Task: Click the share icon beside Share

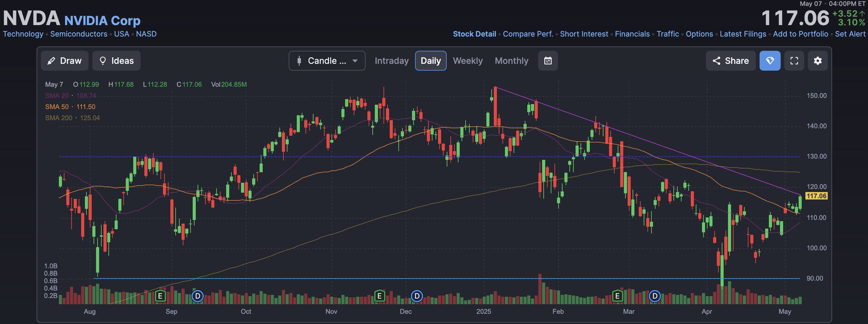Action: tap(717, 61)
